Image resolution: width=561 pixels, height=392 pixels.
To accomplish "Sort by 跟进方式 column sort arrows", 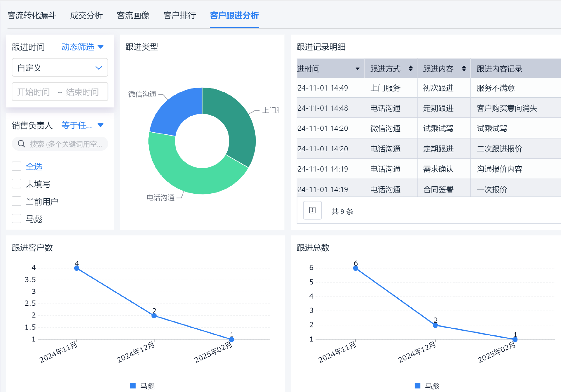I will pos(411,69).
